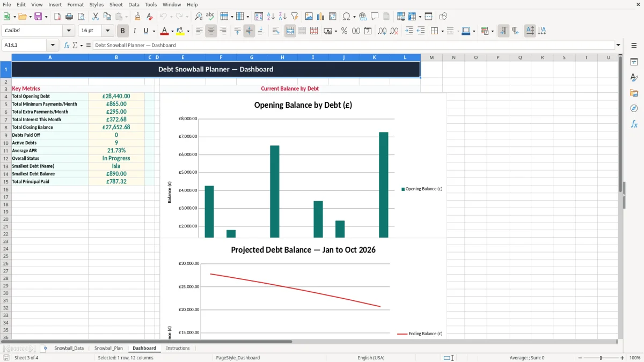Click the Insert Image icon
The image size is (644, 362).
[309, 17]
